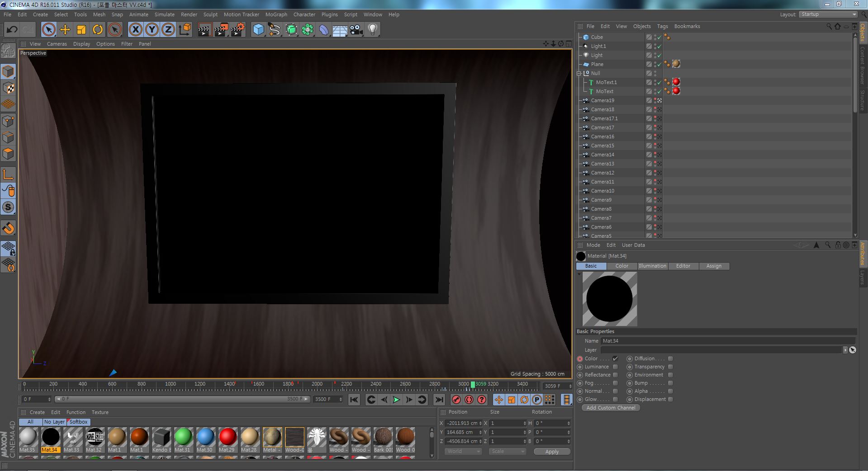Enable the Bump channel checkbox

670,383
